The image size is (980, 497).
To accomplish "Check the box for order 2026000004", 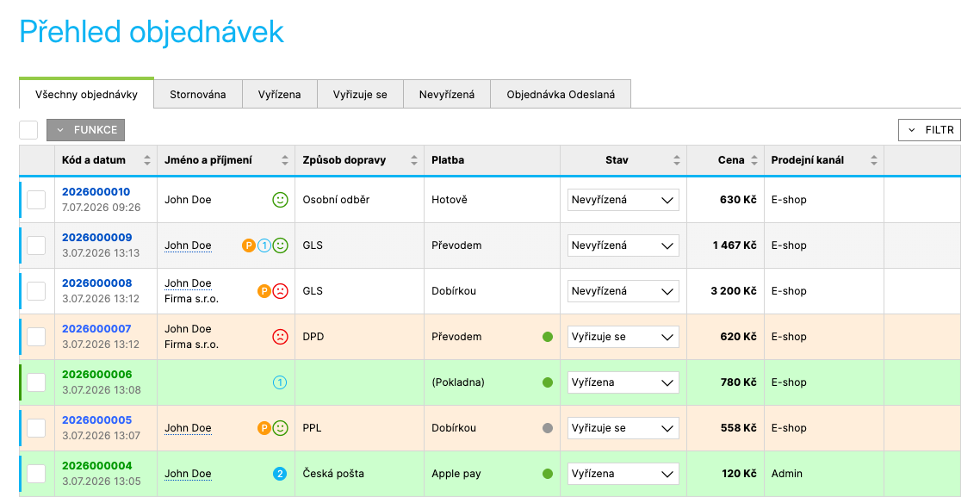I will coord(36,473).
